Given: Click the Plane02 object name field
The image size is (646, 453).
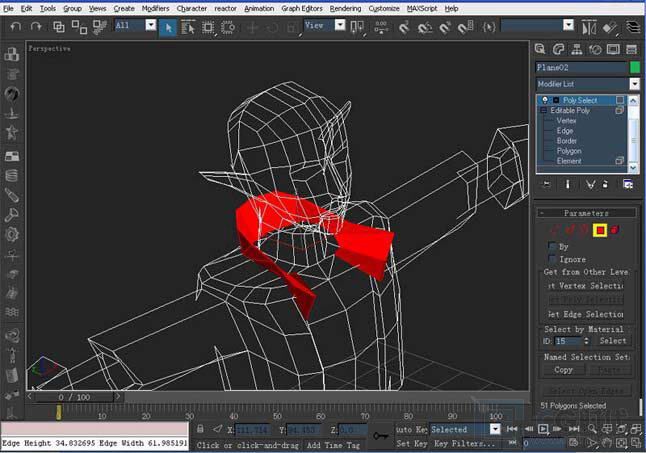Looking at the screenshot, I should click(x=581, y=67).
